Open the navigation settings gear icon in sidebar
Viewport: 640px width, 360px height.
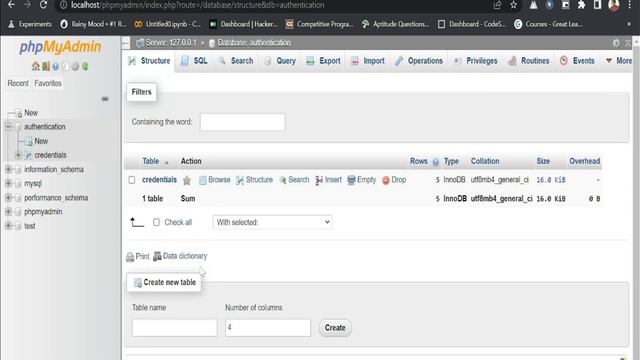click(75, 67)
